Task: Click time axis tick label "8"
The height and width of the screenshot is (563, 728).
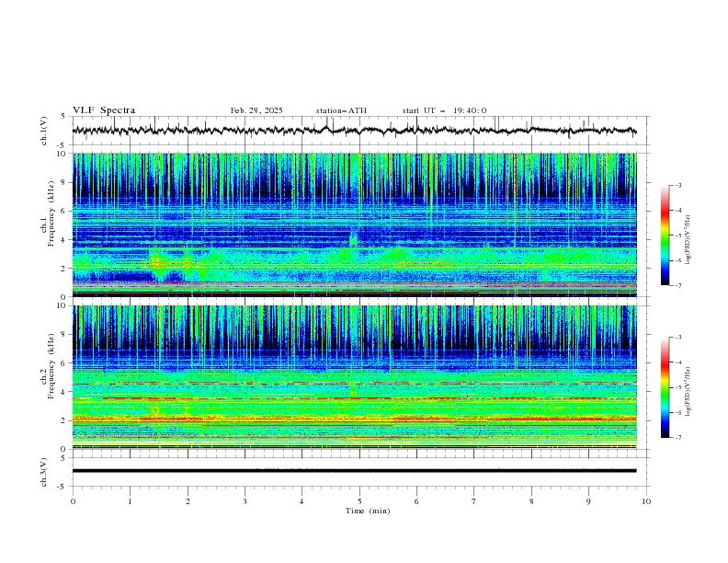Action: coord(531,501)
